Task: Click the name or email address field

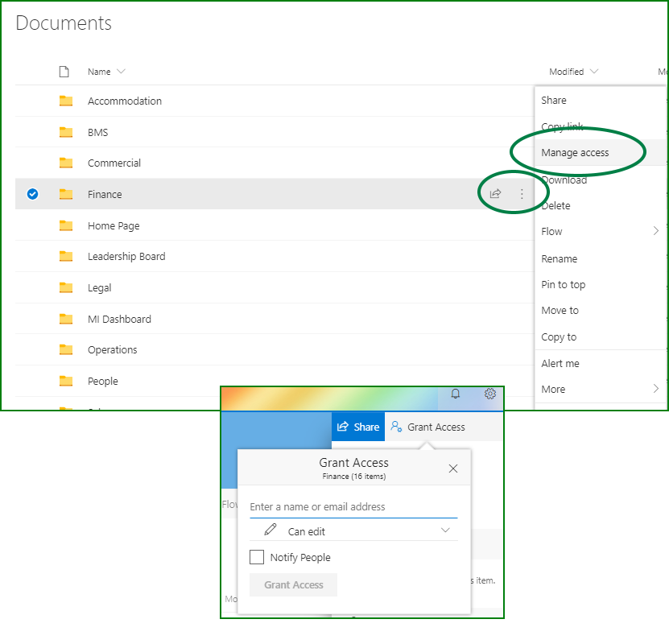Action: coord(353,506)
